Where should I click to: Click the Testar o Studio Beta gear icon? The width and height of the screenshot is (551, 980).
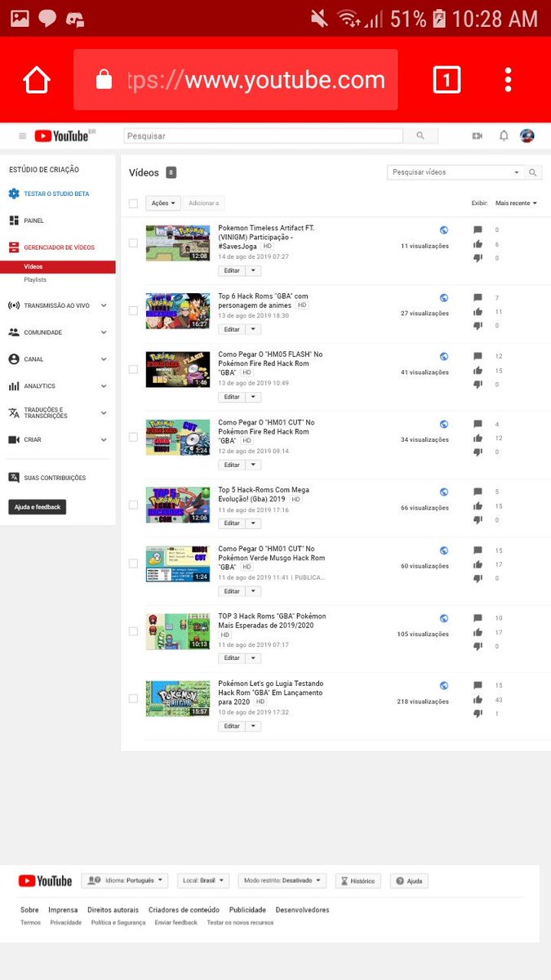tap(14, 194)
